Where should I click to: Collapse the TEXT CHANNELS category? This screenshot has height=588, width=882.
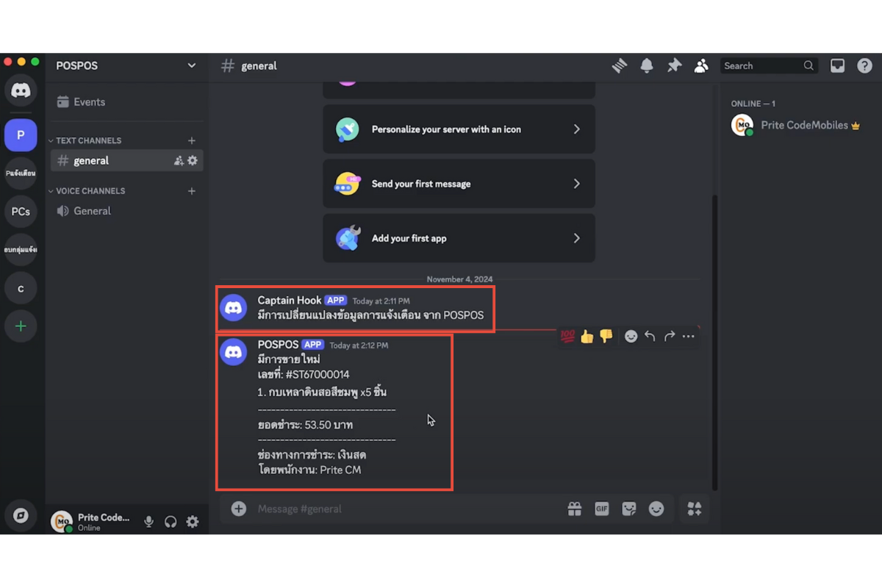point(88,140)
